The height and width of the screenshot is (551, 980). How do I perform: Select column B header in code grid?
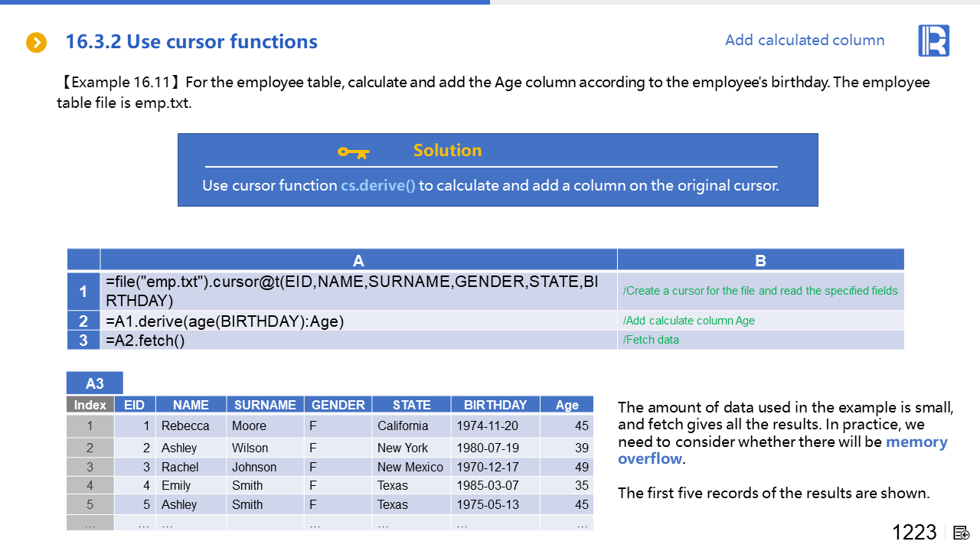click(760, 260)
